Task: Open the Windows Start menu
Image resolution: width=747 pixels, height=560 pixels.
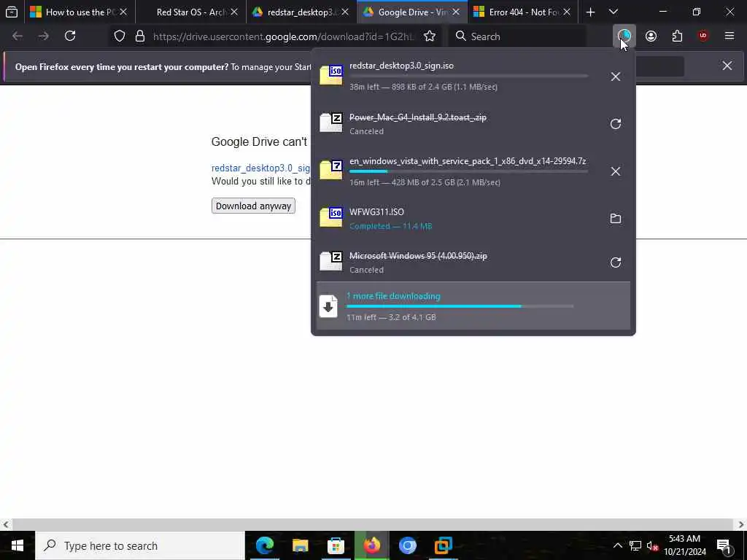Action: pyautogui.click(x=18, y=545)
